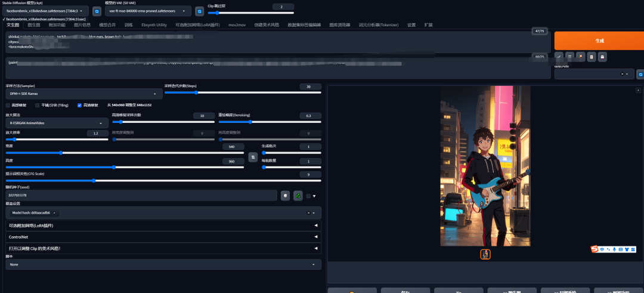Click the trash icon to clear the prompt

click(569, 57)
